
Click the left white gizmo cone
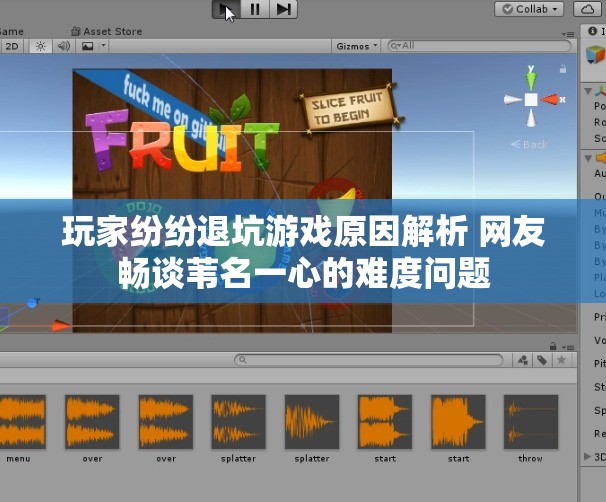512,100
